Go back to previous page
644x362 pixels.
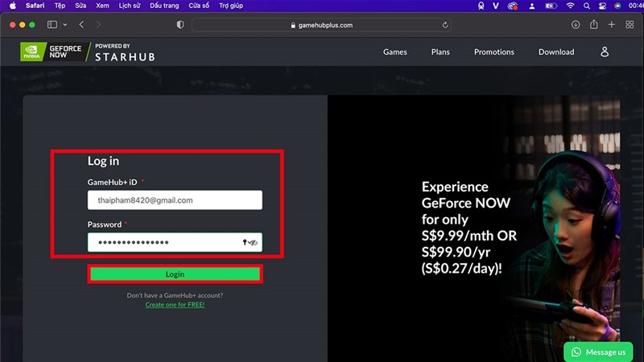(81, 25)
